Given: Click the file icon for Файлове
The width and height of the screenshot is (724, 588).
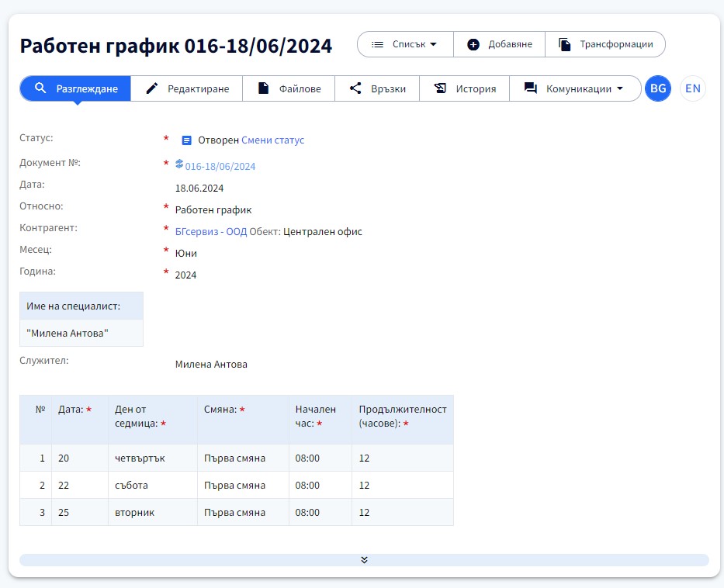Looking at the screenshot, I should click(263, 88).
